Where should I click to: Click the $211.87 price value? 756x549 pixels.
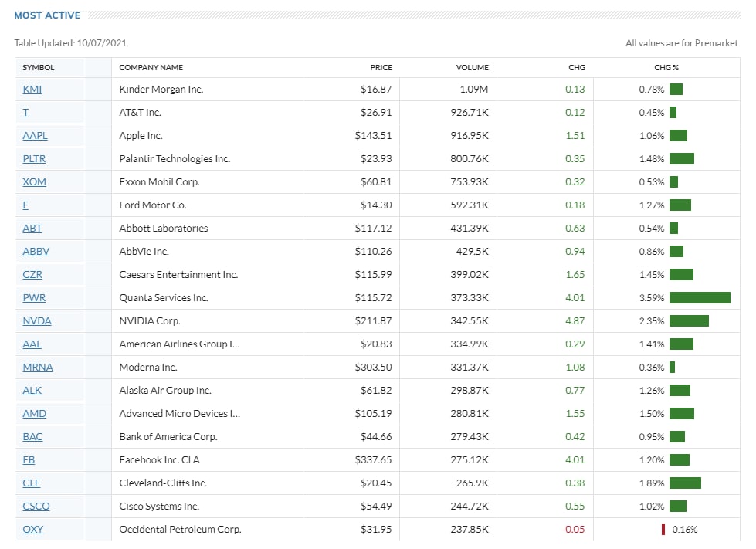tap(373, 320)
